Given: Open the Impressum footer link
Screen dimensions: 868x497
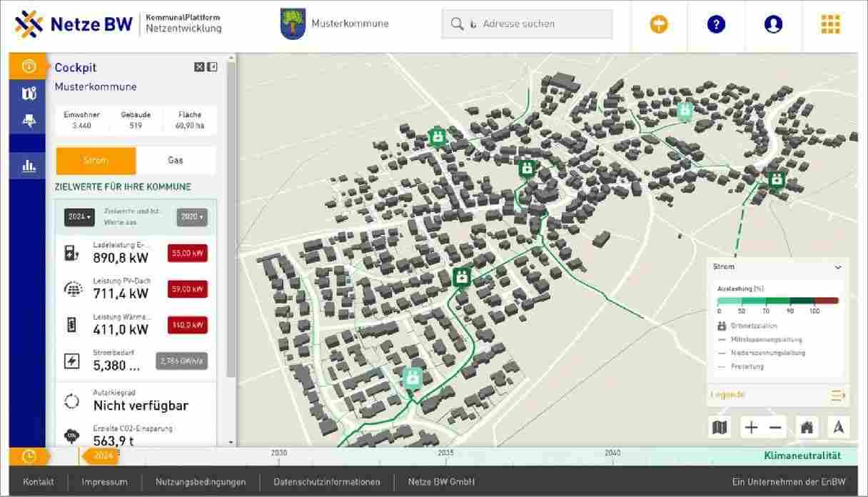Looking at the screenshot, I should click(104, 482).
